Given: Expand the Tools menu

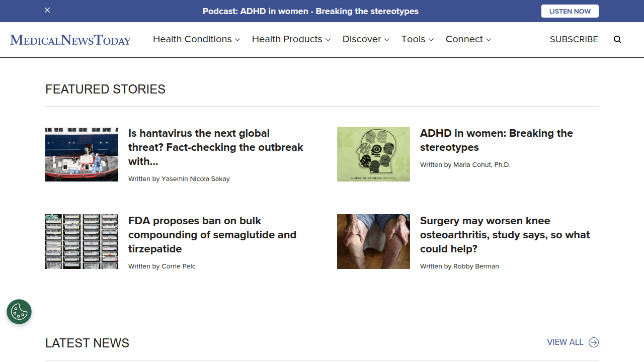Looking at the screenshot, I should pos(418,39).
